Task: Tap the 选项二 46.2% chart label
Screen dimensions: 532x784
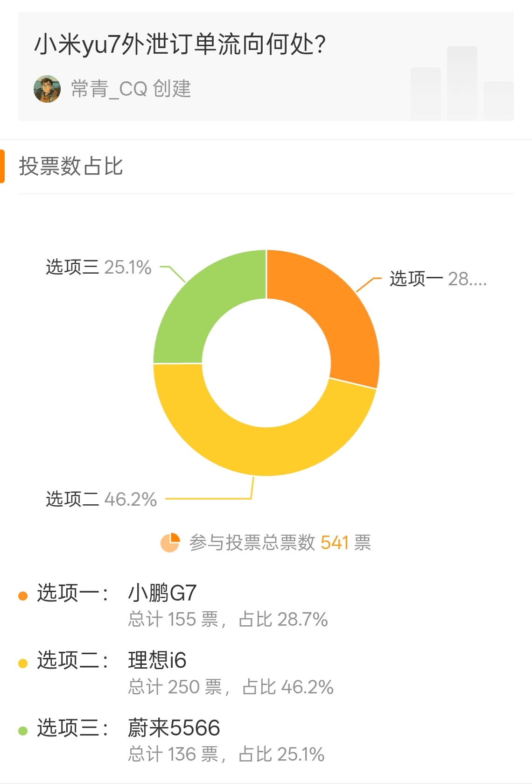Action: (101, 499)
